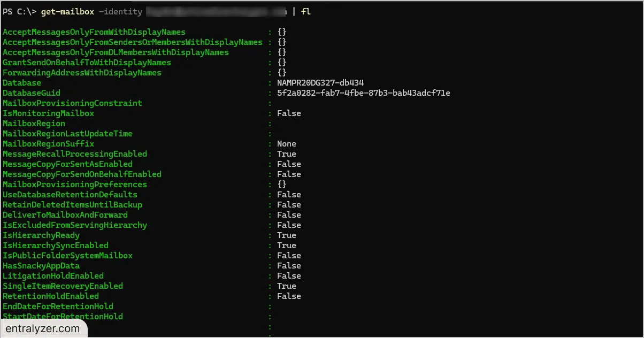Click the MessageCopyForSendOnBehalfEnabled property name
644x338 pixels.
tap(82, 174)
